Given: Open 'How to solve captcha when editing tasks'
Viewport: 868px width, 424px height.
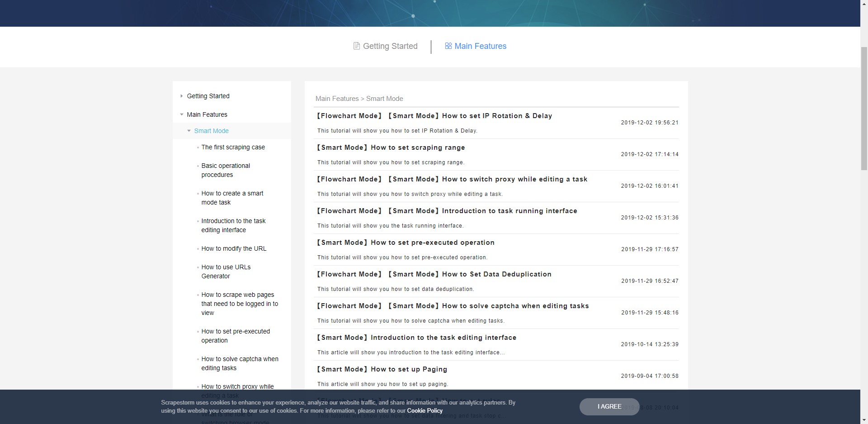Looking at the screenshot, I should click(240, 363).
